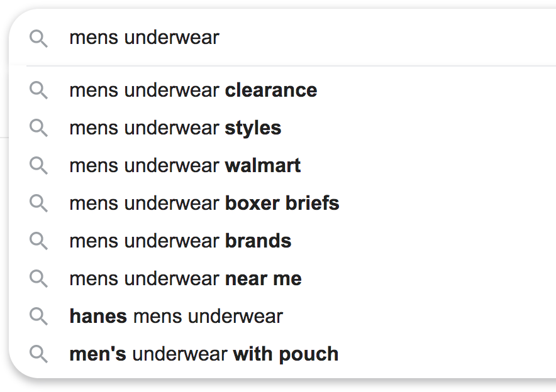Click the bold words 'with pouch'

click(x=286, y=354)
